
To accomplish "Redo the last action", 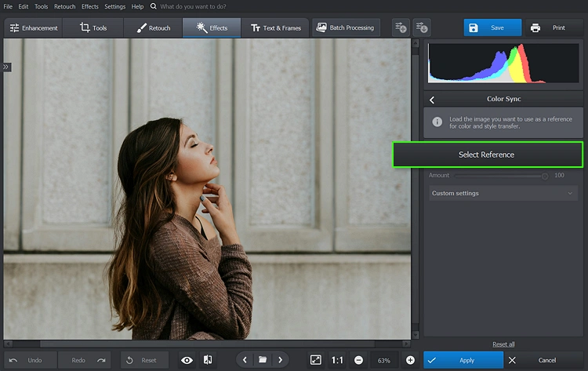I will pos(85,360).
